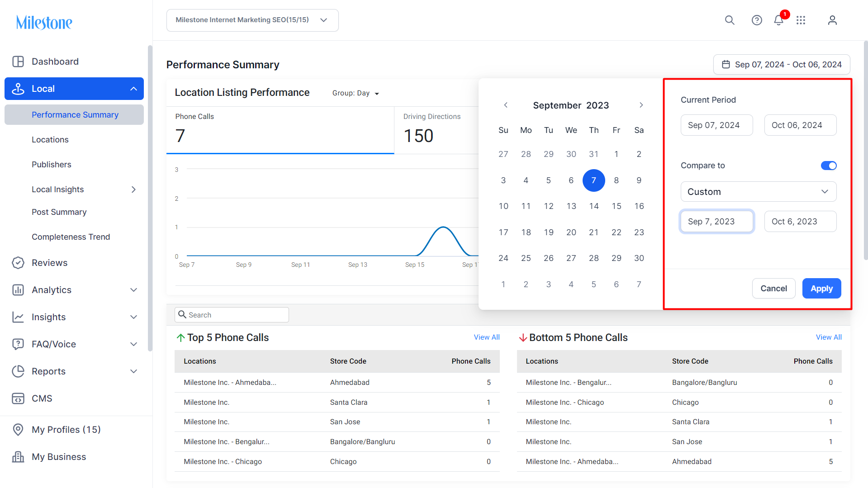Open the Reviews section label

click(x=50, y=263)
